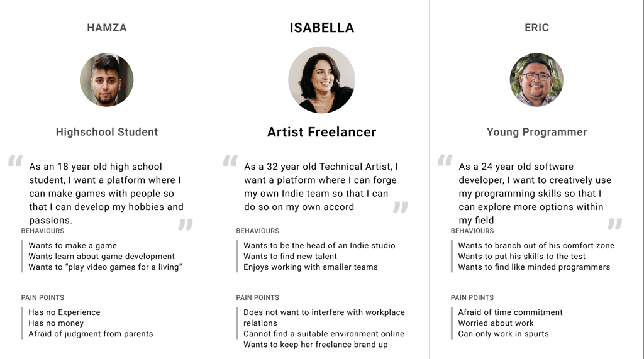The image size is (644, 359).
Task: Select 'Afraid of time commitment' line
Action: point(511,312)
